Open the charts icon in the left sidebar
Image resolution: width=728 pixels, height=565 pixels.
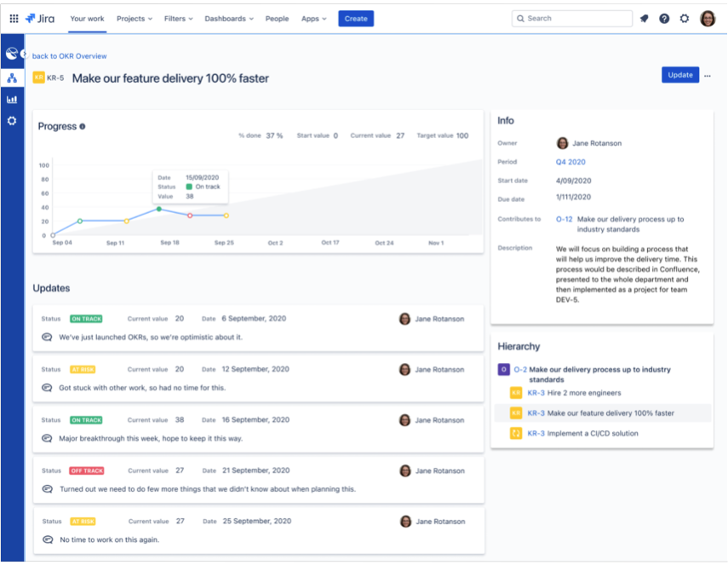point(12,99)
